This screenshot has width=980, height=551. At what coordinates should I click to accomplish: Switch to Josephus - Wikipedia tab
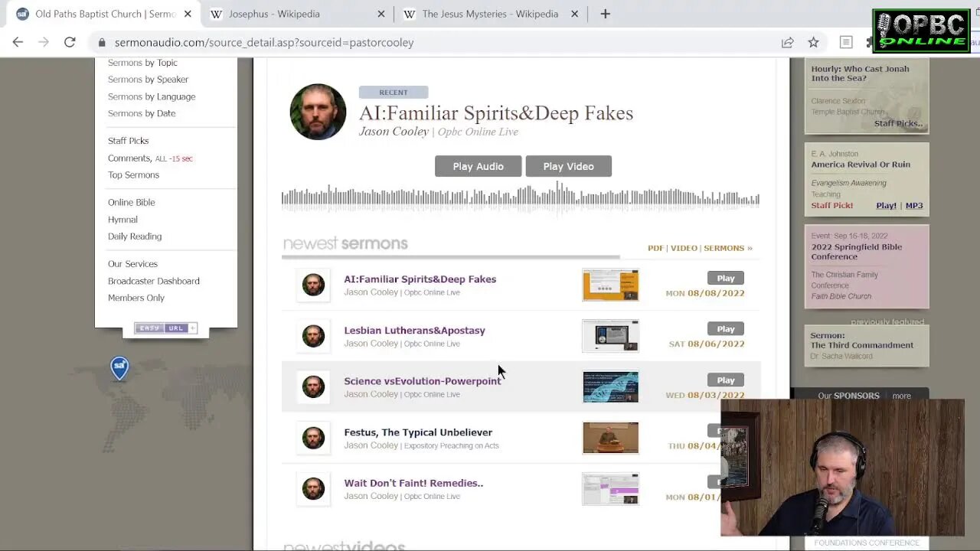(297, 14)
